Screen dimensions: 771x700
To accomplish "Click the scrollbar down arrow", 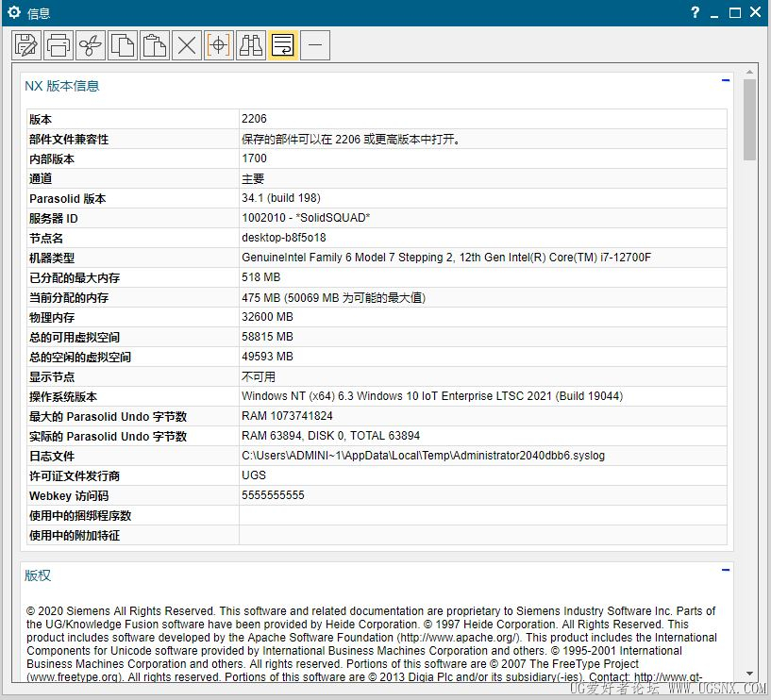I will coord(749,674).
